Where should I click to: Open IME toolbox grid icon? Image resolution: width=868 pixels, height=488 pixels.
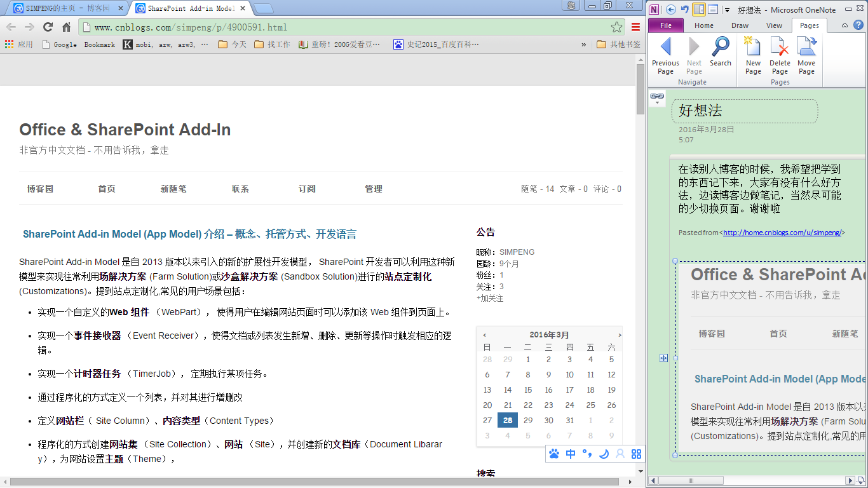coord(636,454)
